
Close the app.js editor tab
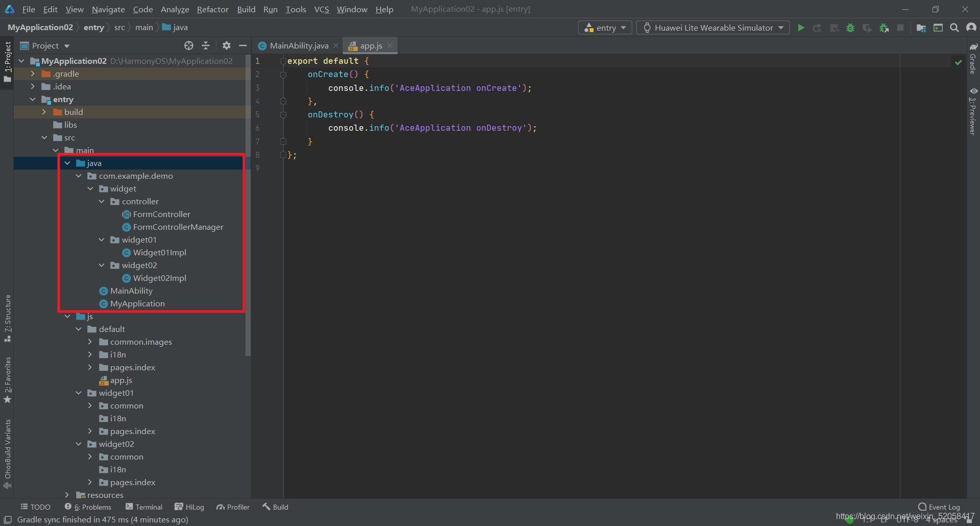pos(390,45)
